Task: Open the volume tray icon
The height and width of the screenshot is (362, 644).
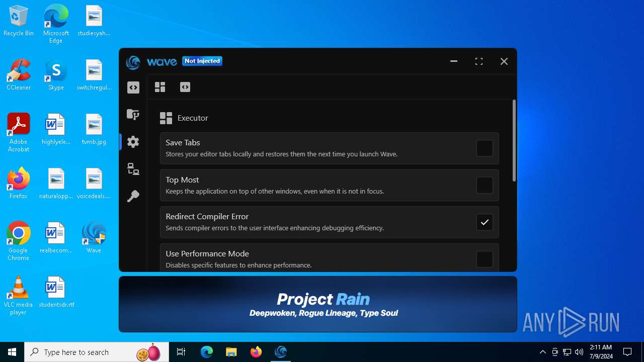Action: pos(579,352)
